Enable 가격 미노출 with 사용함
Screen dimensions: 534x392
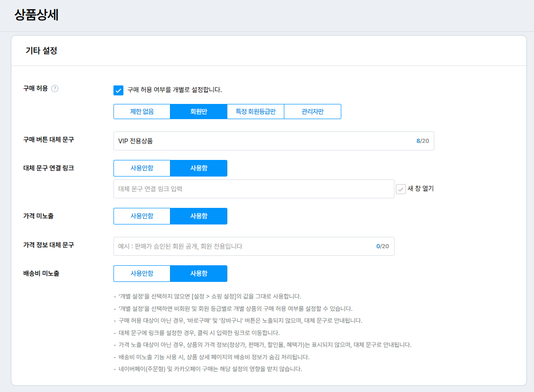tap(198, 216)
